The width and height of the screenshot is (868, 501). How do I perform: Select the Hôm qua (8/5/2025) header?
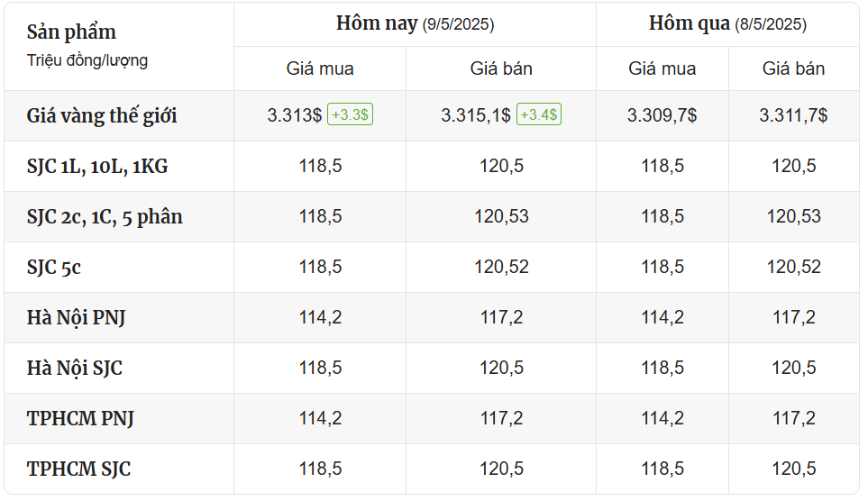727,23
